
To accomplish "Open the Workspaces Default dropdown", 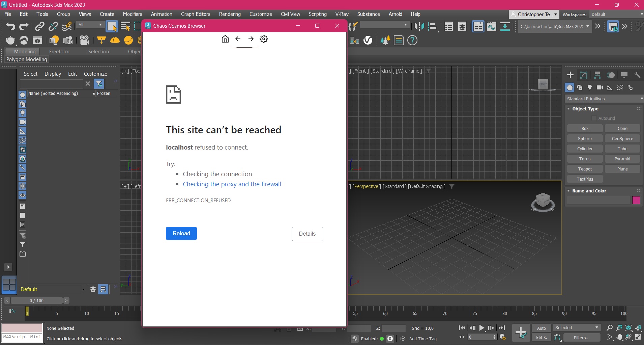I will coord(617,15).
